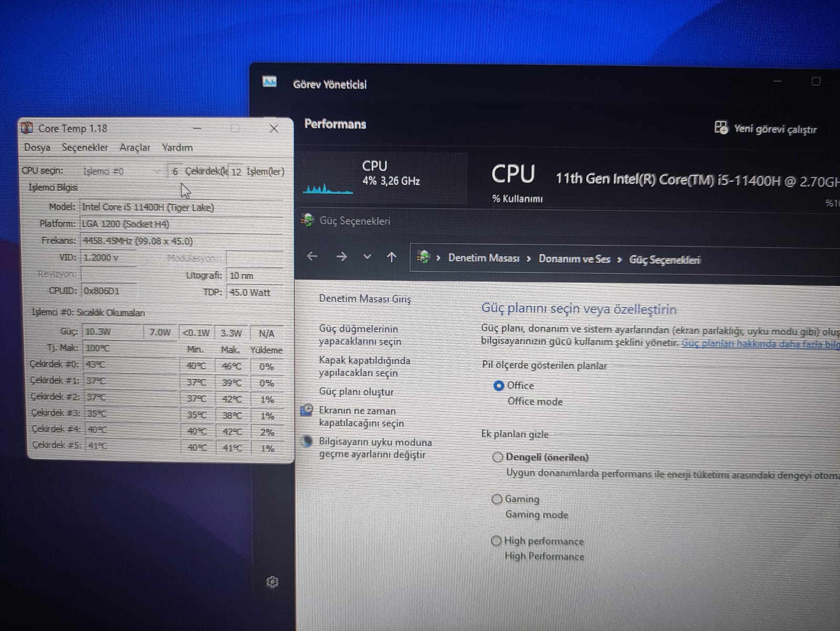Screen dimensions: 840x631
Task: Expand the chevron after Denetim Masası breadcrumb
Action: pos(528,259)
